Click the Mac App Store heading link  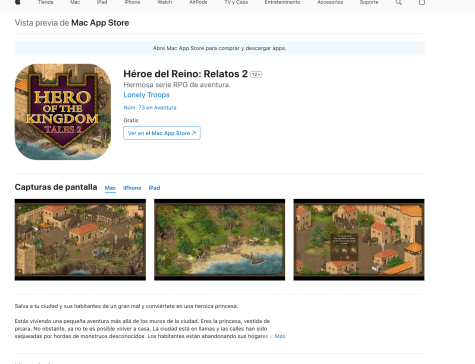100,23
